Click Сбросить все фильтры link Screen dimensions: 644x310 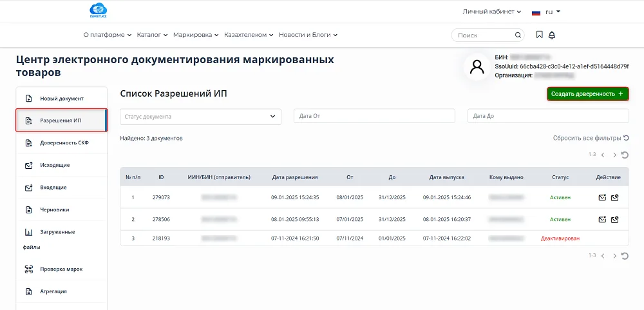tap(591, 138)
